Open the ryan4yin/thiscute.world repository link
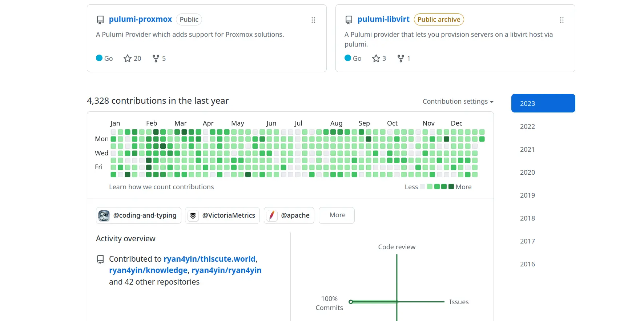Screen dimensions: 644x321 (x=209, y=259)
